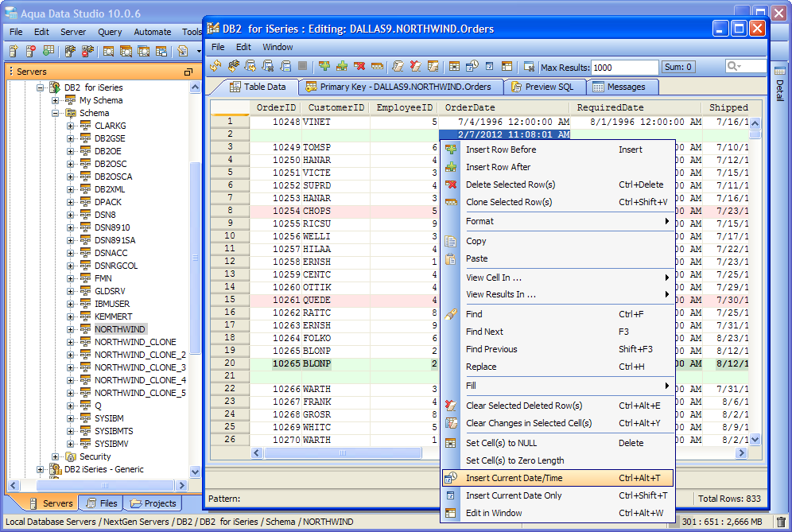Open the main toolbar overflow dropdown arrow
This screenshot has width=792, height=532.
pos(199,51)
